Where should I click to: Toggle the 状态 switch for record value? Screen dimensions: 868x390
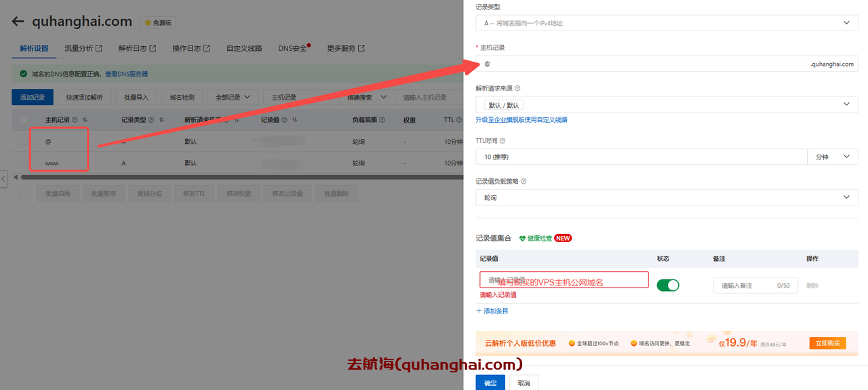(x=668, y=285)
